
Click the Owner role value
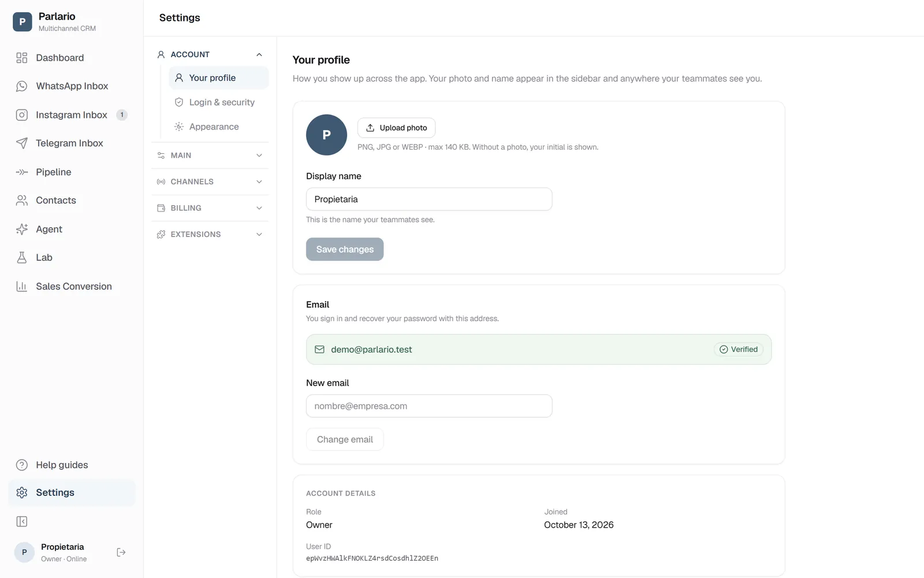pyautogui.click(x=319, y=525)
